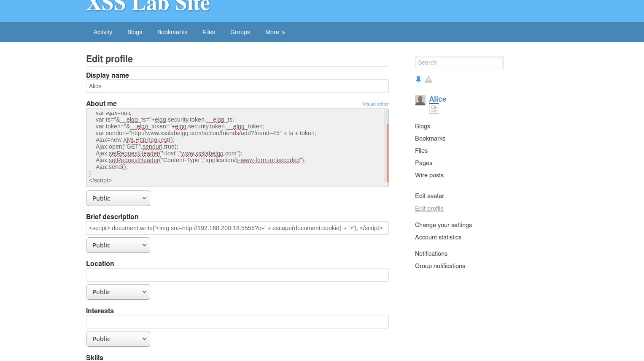Click the Brief description input field
The height and width of the screenshot is (361, 644).
pyautogui.click(x=237, y=228)
